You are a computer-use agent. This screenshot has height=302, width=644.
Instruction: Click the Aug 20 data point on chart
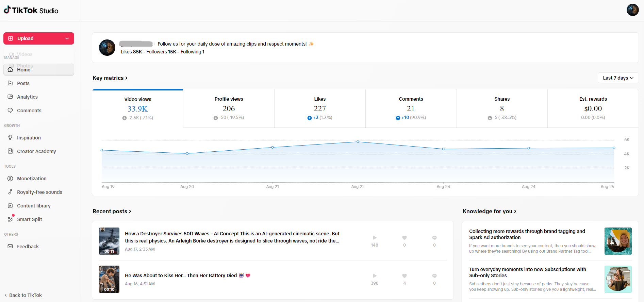point(187,153)
